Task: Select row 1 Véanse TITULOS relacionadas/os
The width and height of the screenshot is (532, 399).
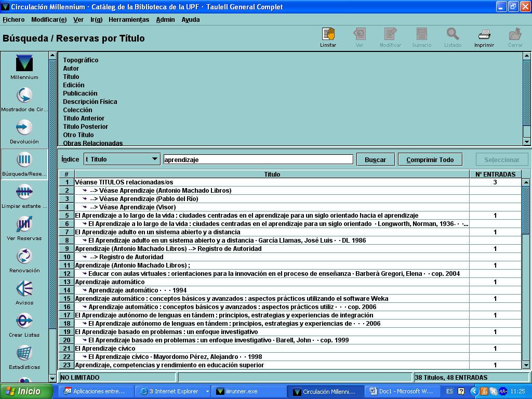Action: coord(290,182)
